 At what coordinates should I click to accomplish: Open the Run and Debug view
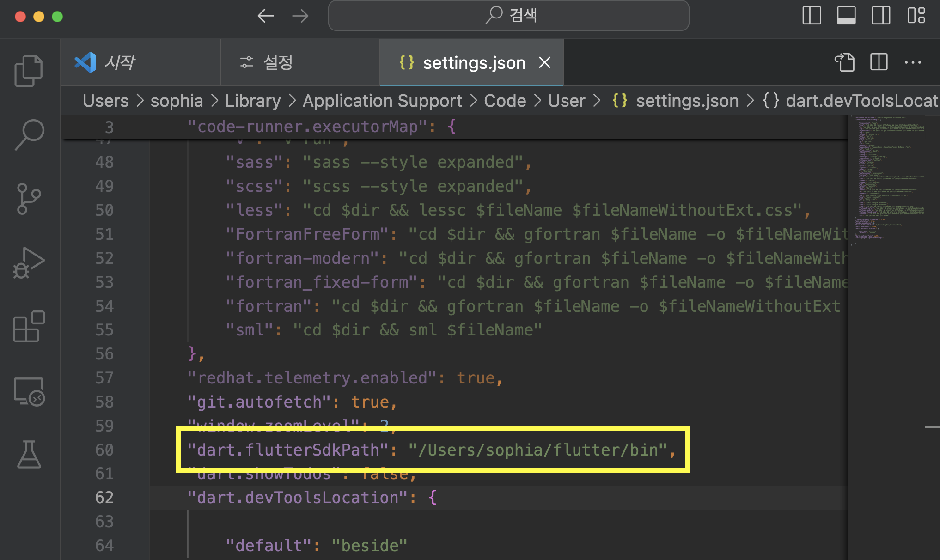tap(29, 263)
